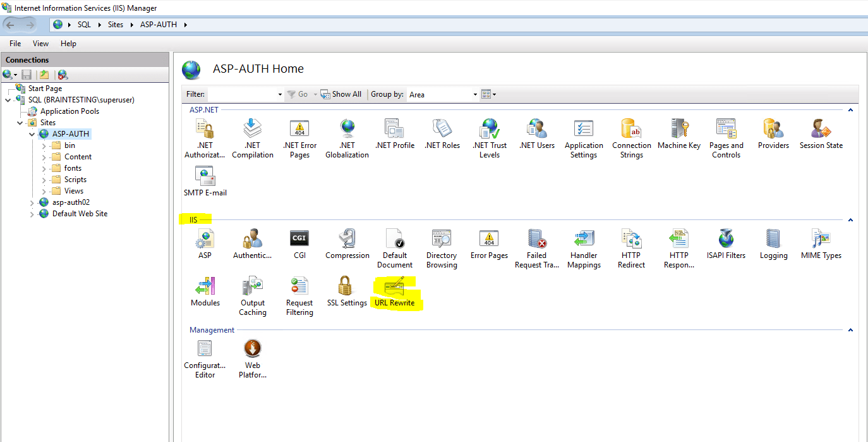Expand the asp-auth02 site node
868x442 pixels.
[x=32, y=202]
